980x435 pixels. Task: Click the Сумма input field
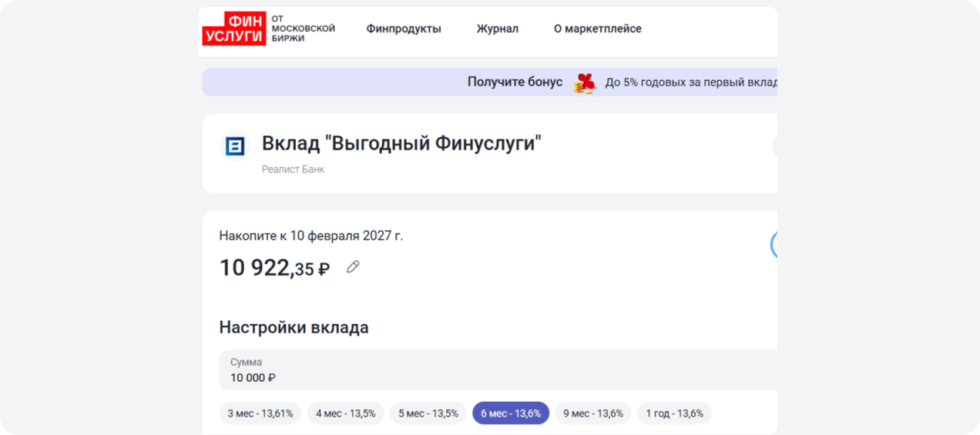(x=498, y=370)
